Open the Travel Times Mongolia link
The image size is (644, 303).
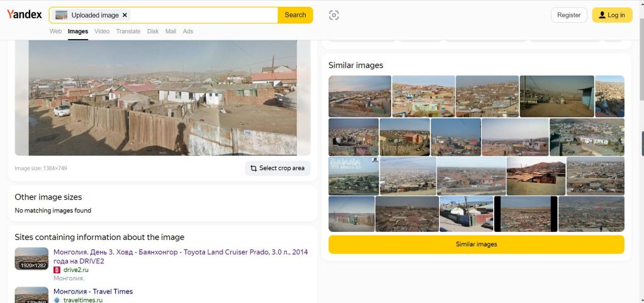pos(93,292)
